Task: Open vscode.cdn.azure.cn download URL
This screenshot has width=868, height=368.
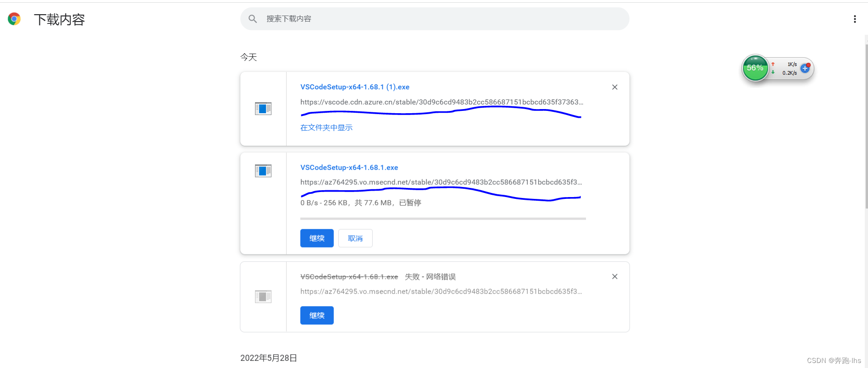Action: (442, 102)
